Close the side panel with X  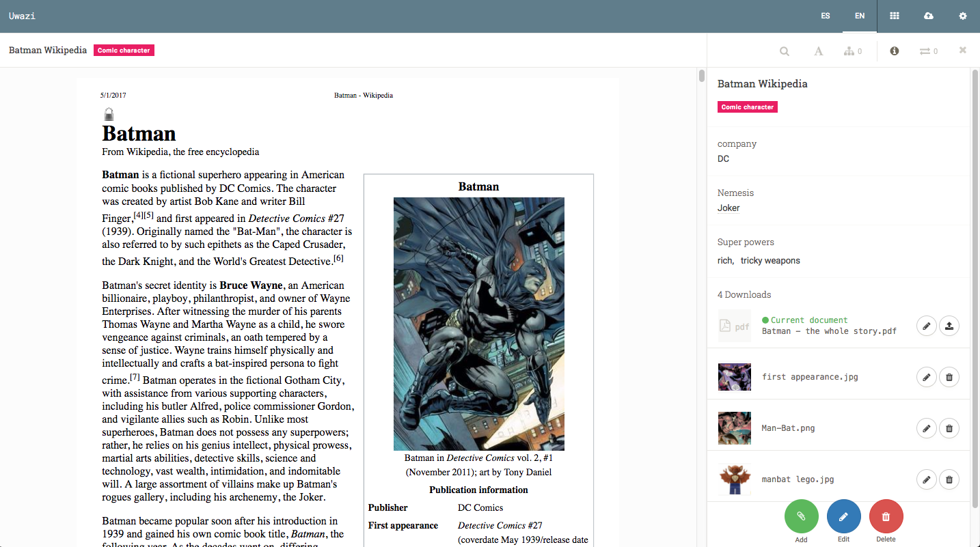pyautogui.click(x=963, y=50)
